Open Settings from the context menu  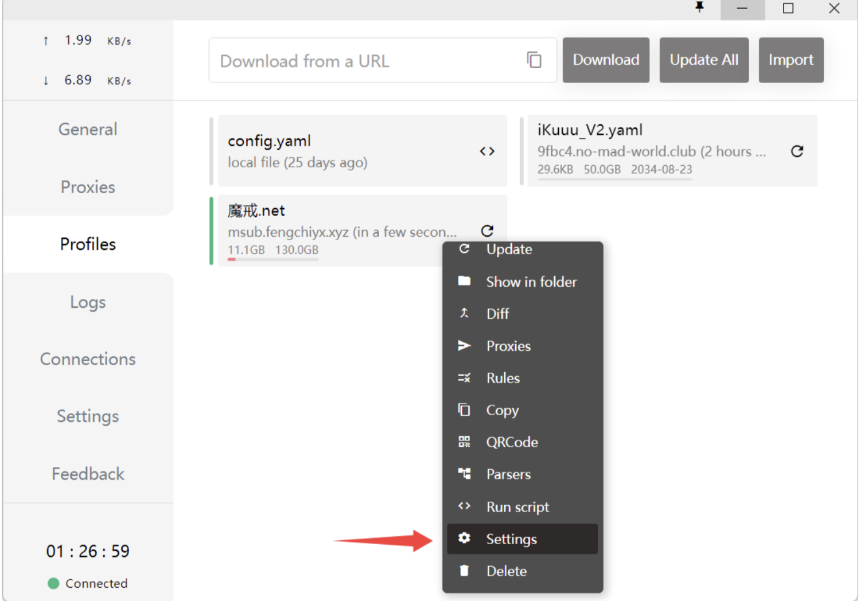[x=523, y=539]
